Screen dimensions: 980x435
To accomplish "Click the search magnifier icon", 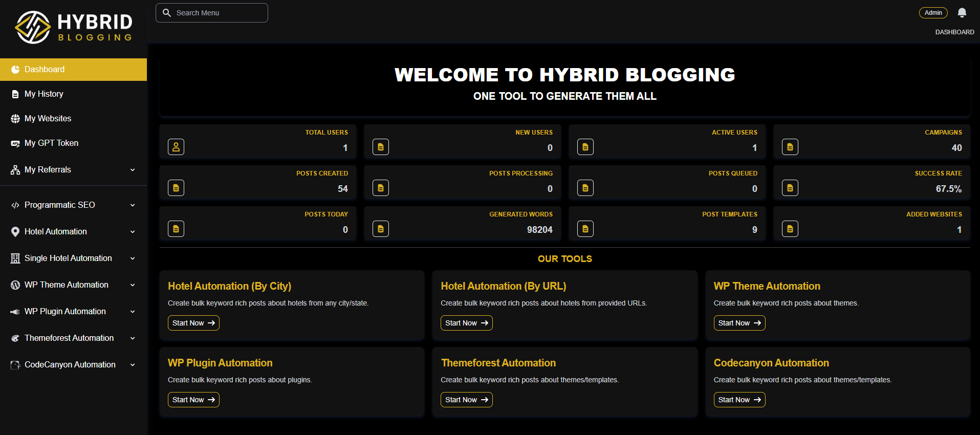I will [167, 13].
